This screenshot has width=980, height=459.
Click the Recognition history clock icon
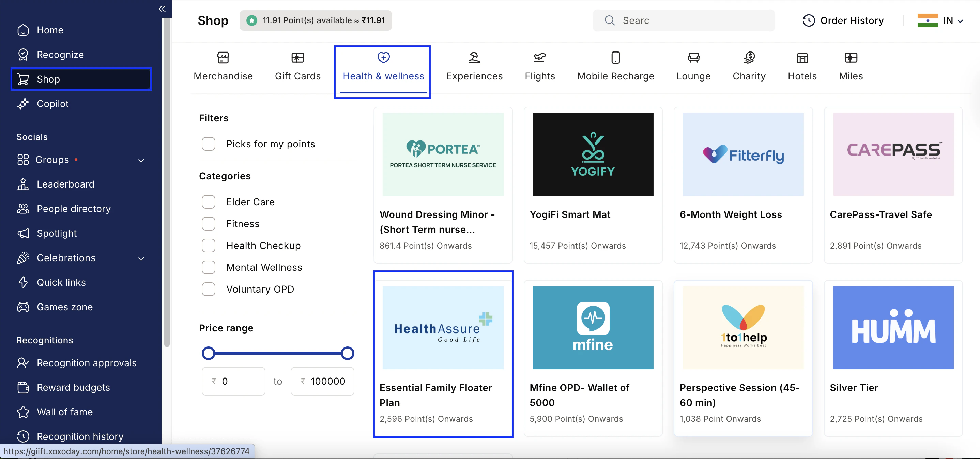tap(23, 436)
